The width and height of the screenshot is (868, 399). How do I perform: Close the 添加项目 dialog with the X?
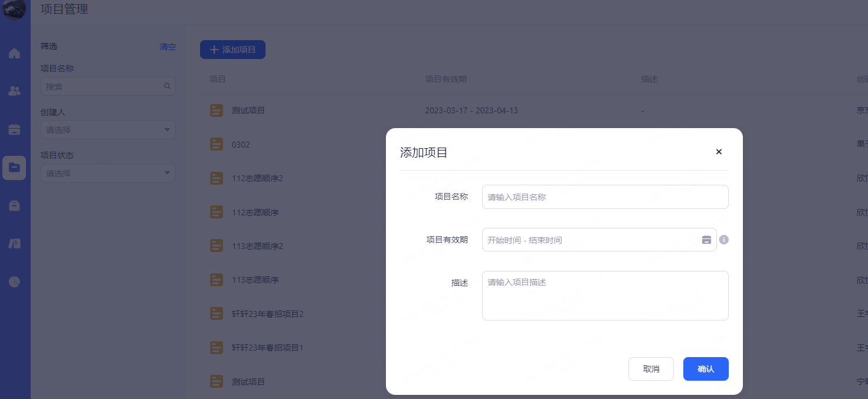(719, 152)
